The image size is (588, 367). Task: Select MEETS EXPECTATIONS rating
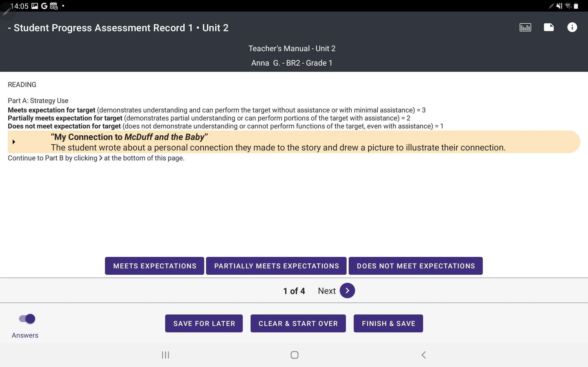155,266
